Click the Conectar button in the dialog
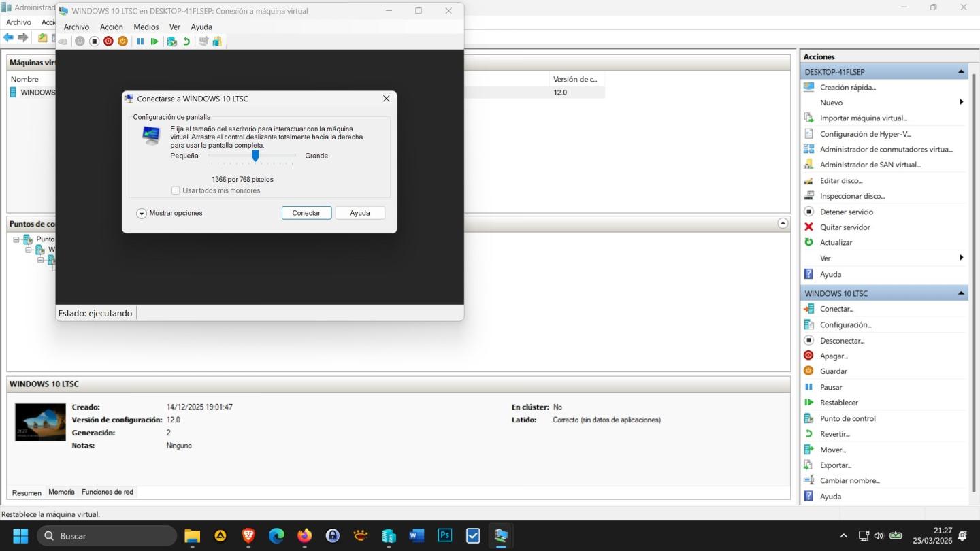Viewport: 980px width, 551px height. 306,213
